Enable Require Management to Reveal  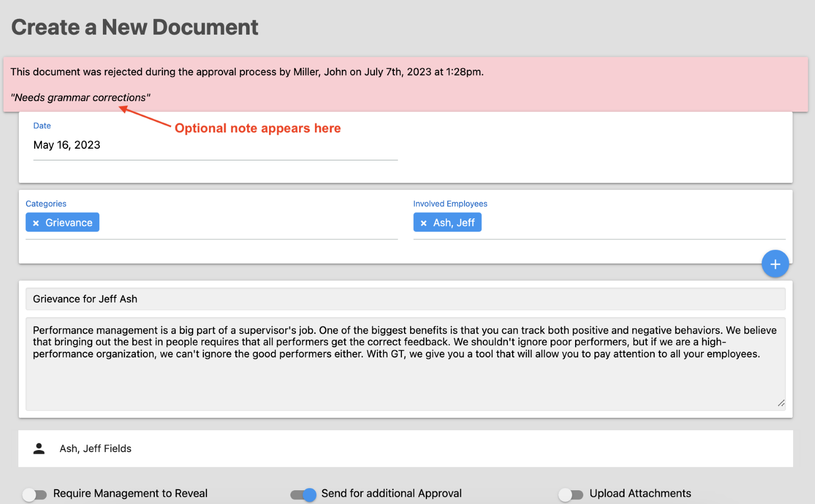click(x=34, y=493)
